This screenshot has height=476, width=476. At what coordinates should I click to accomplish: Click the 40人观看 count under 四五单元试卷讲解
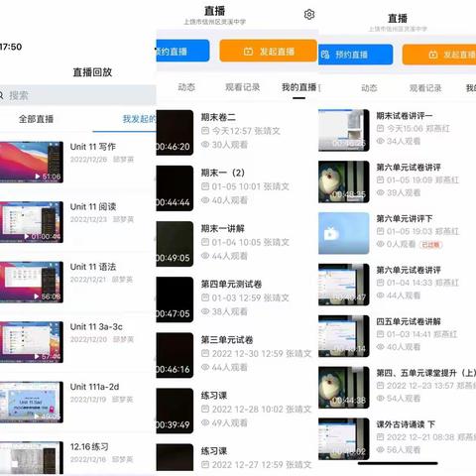tap(404, 347)
